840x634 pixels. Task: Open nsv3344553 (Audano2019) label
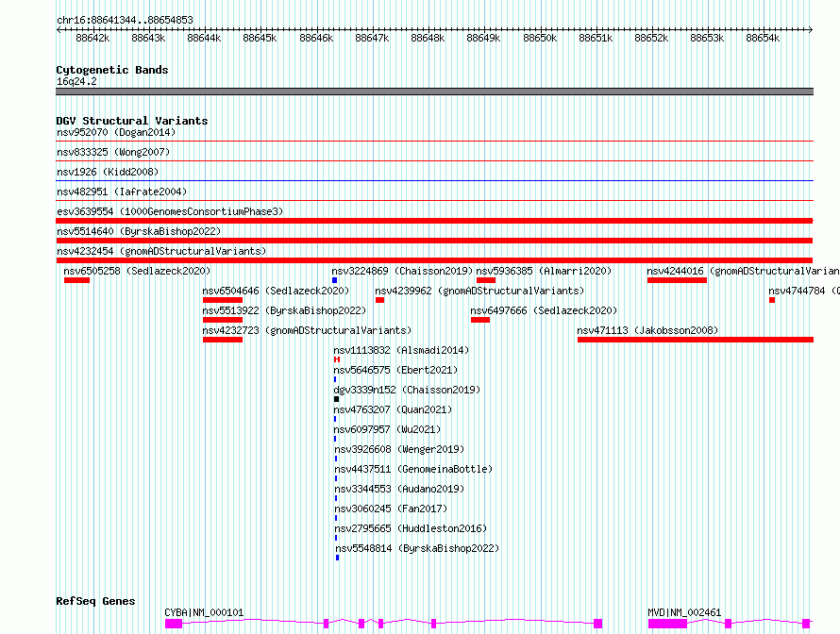pos(399,489)
